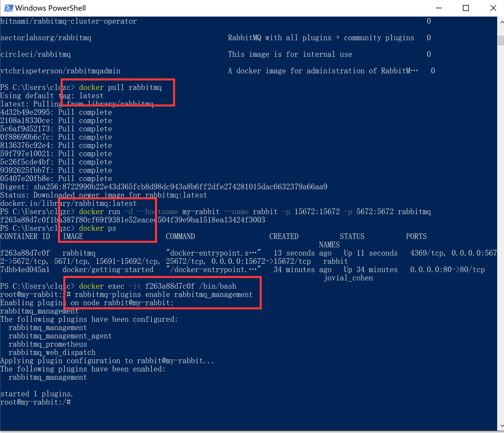Minimize the Windows PowerShell window

439,8
